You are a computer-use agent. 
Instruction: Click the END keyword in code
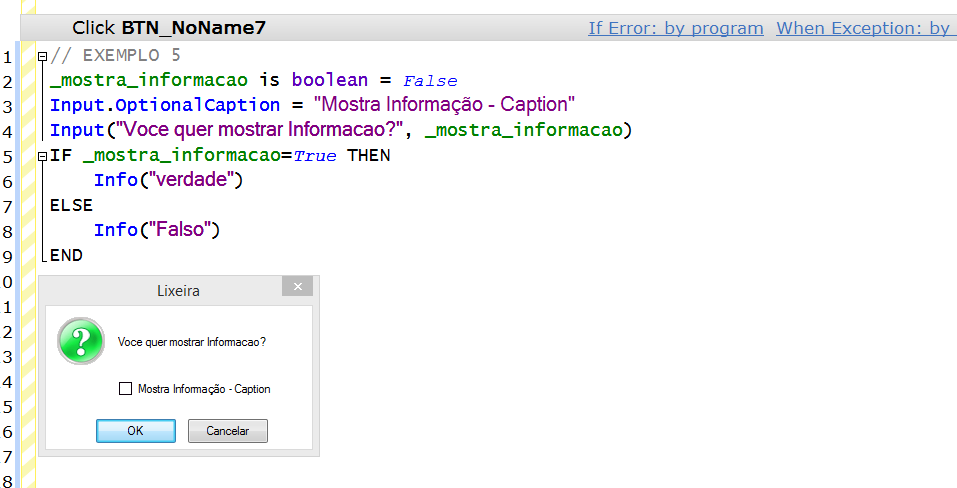click(x=66, y=255)
